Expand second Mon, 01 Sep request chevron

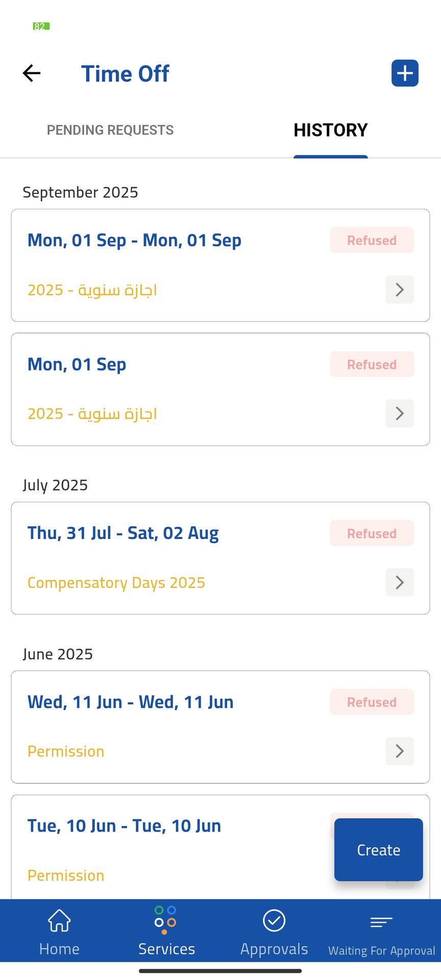coord(400,413)
